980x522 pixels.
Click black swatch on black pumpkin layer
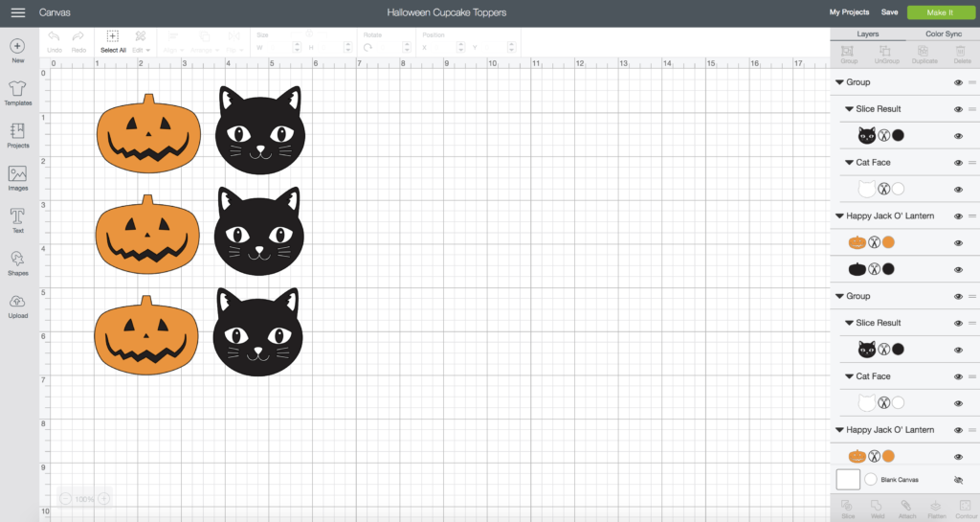(x=888, y=269)
